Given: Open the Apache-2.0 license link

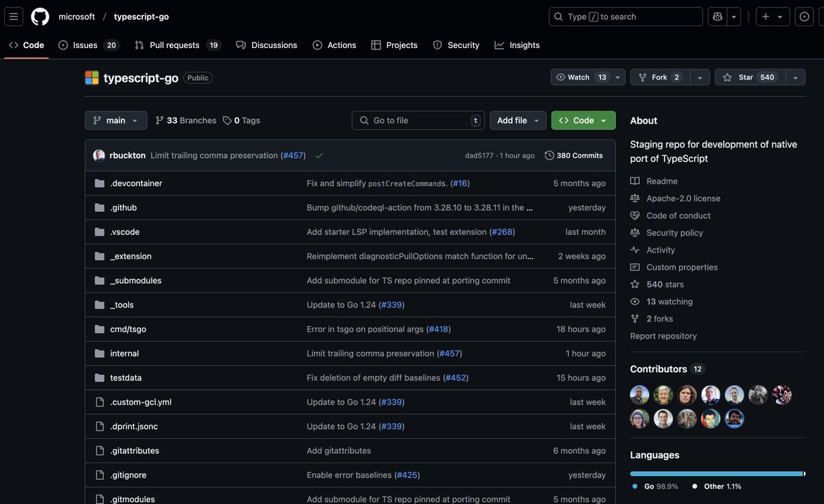Looking at the screenshot, I should point(675,198).
